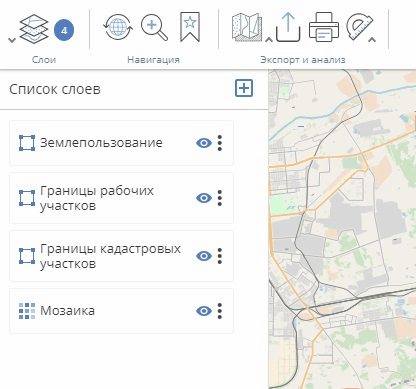Expand the chevron beside the protractor tool
416x389 pixels.
click(372, 40)
